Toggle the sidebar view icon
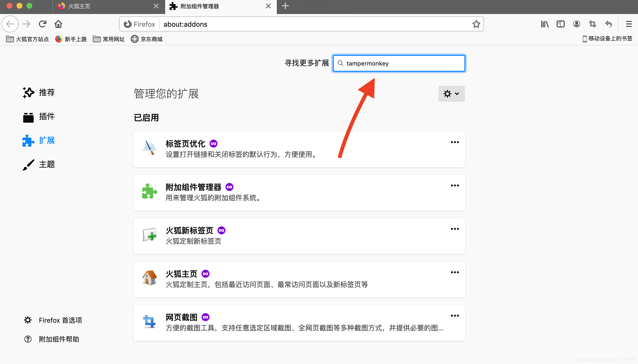Viewport: 638px width, 364px height. 560,24
